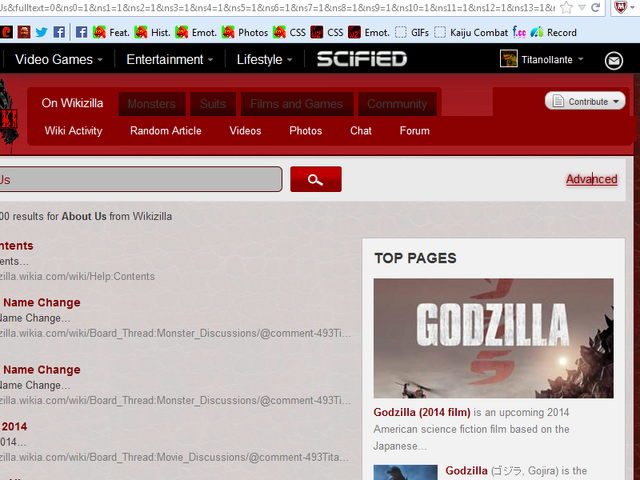Open the McAfee extension dropdown arrow

coord(633,7)
